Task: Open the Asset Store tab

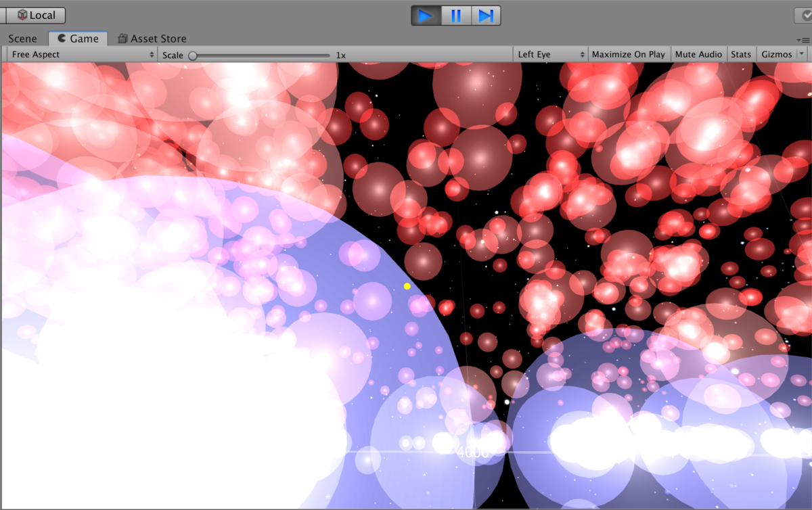Action: (x=152, y=39)
